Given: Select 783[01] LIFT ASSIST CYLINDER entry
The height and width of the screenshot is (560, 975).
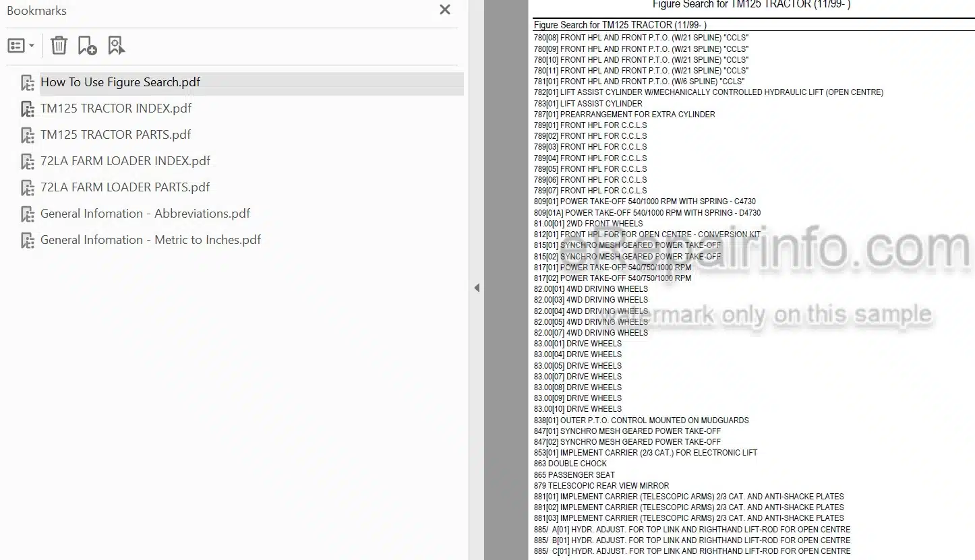Looking at the screenshot, I should click(588, 104).
